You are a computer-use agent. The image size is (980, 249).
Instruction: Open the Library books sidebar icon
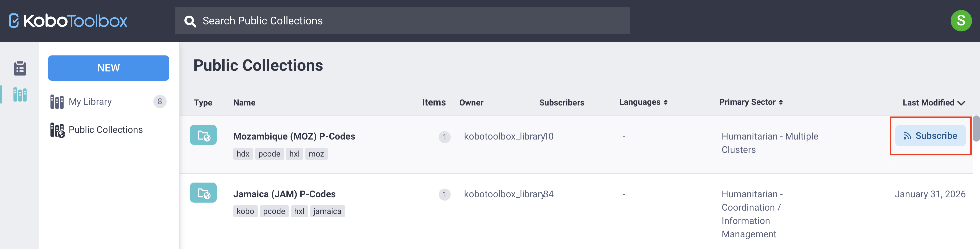point(20,94)
